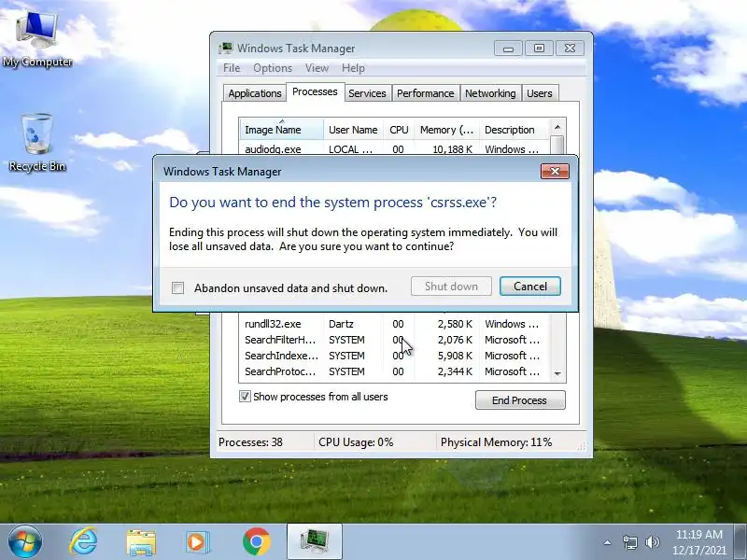
Task: Sort by CPU column header
Action: pos(399,130)
